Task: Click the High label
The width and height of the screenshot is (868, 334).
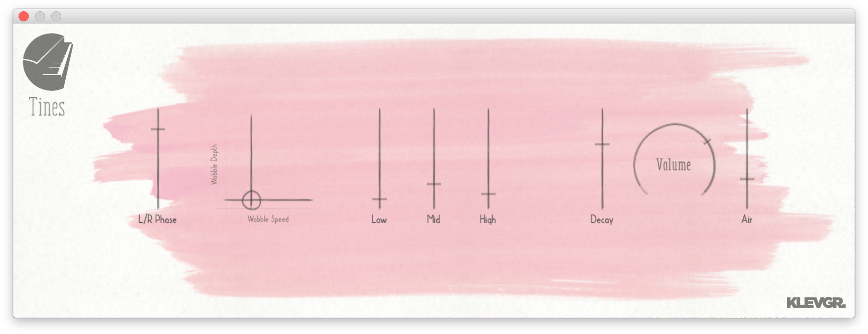Action: [488, 220]
